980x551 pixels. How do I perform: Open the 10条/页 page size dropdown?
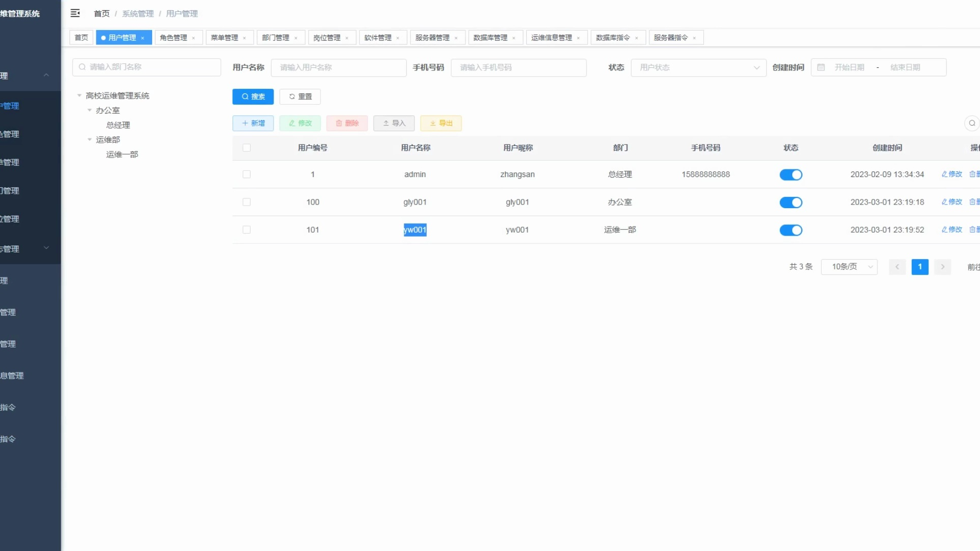coord(849,267)
